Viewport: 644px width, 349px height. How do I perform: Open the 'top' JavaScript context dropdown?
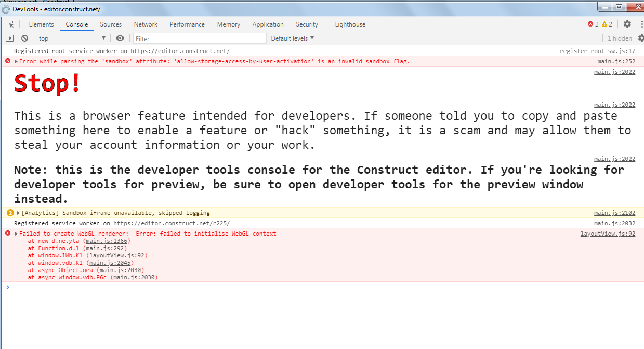coord(72,38)
